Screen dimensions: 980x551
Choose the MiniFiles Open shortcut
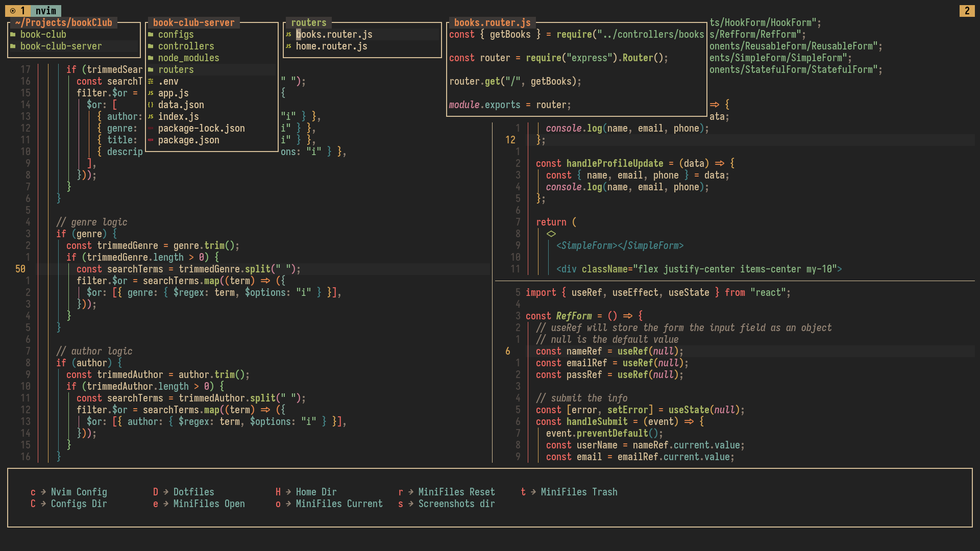[x=209, y=504]
